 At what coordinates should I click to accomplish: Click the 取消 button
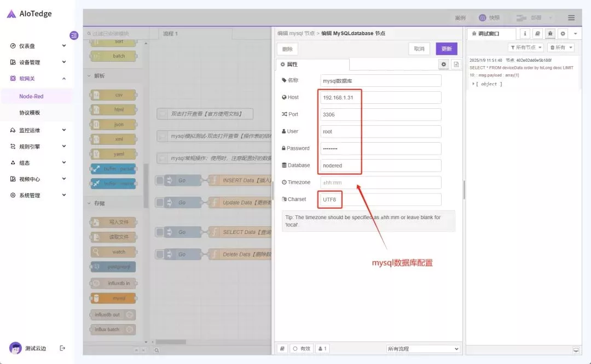419,49
